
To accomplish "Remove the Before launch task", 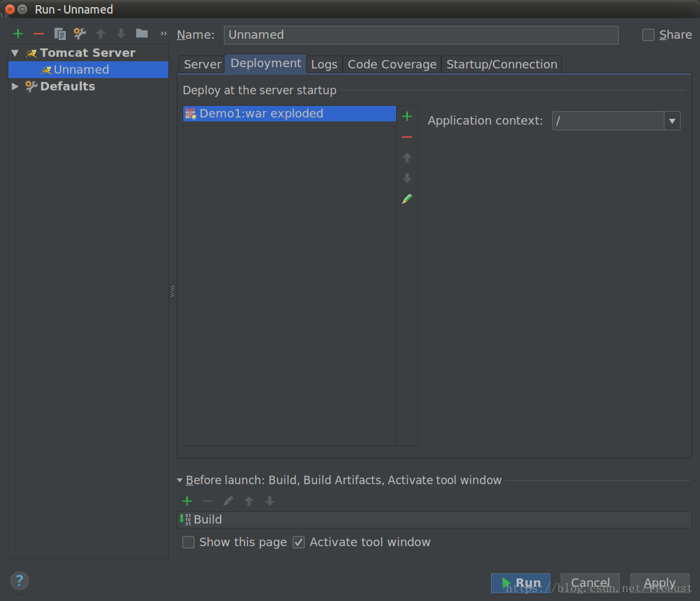I will click(208, 502).
